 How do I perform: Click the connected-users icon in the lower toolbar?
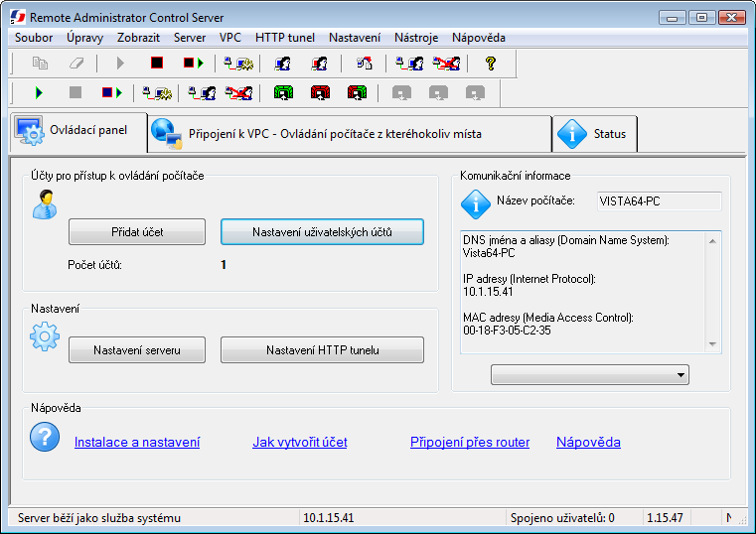(x=202, y=92)
